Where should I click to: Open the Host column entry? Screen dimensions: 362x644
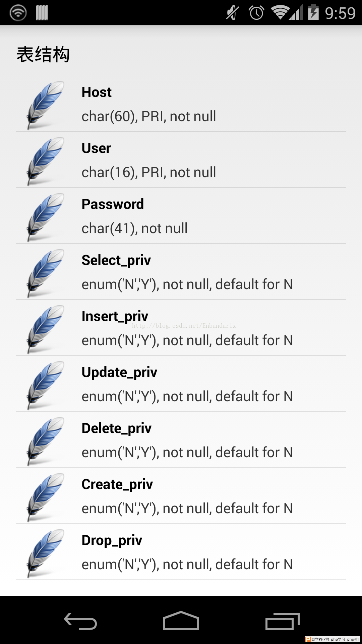(x=181, y=104)
